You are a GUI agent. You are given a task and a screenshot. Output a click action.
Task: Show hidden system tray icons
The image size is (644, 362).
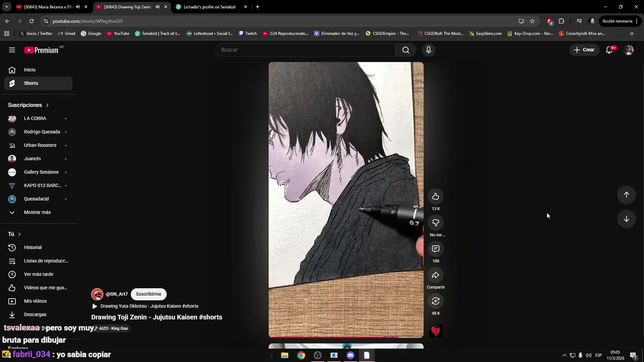click(x=564, y=355)
